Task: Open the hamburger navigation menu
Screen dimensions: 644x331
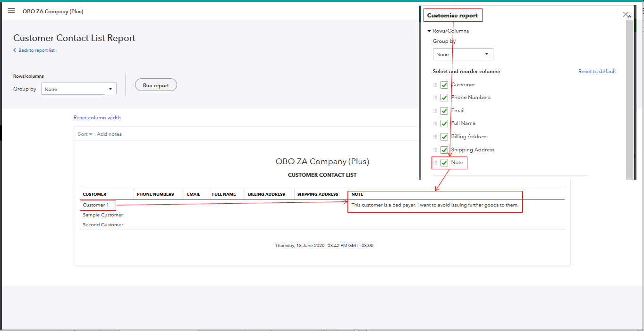Action: pos(11,11)
